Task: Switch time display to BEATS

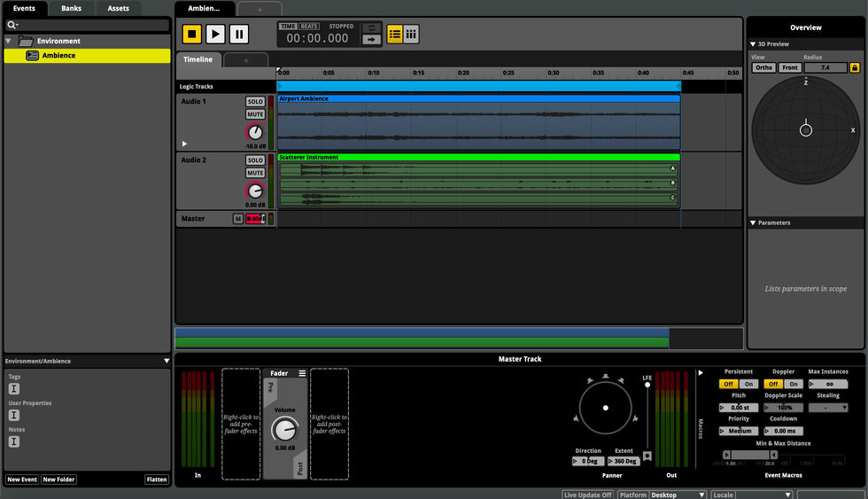Action: point(309,26)
